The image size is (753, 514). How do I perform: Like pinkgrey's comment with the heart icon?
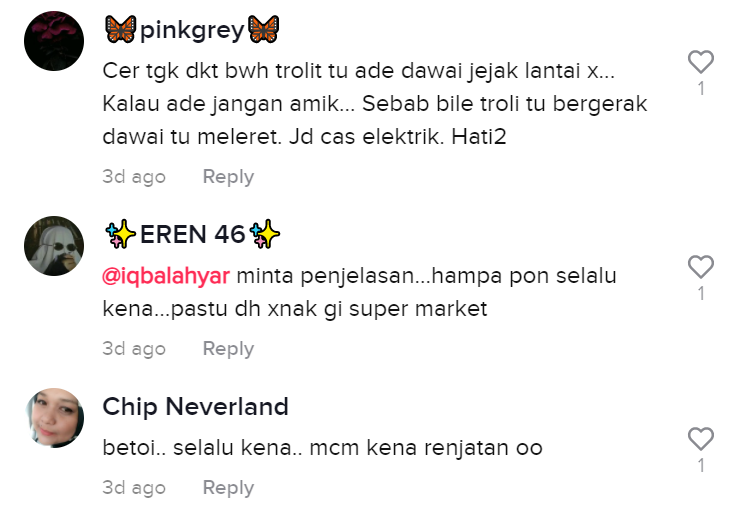[x=701, y=62]
